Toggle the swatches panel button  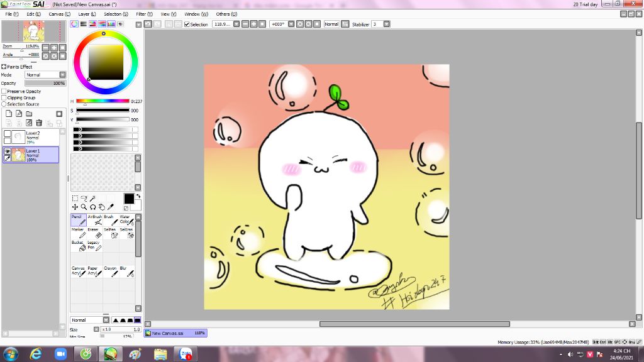click(111, 25)
